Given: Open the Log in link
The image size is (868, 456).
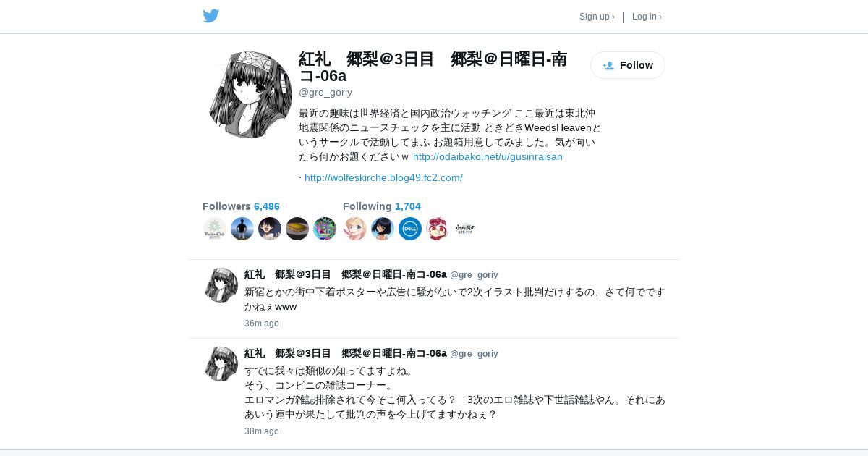Looking at the screenshot, I should 647,17.
